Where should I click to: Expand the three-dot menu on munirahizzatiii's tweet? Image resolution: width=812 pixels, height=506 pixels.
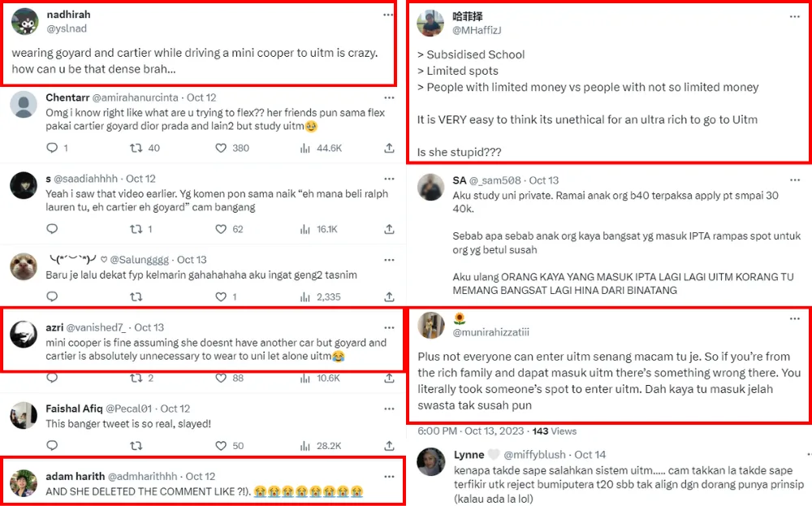(x=794, y=318)
